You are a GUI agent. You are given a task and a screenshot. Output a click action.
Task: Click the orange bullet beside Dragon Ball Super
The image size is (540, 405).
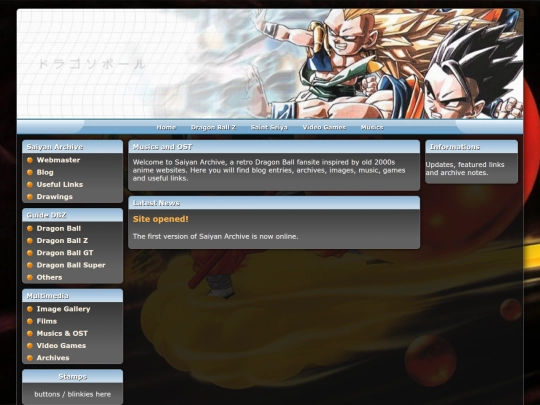click(x=30, y=265)
